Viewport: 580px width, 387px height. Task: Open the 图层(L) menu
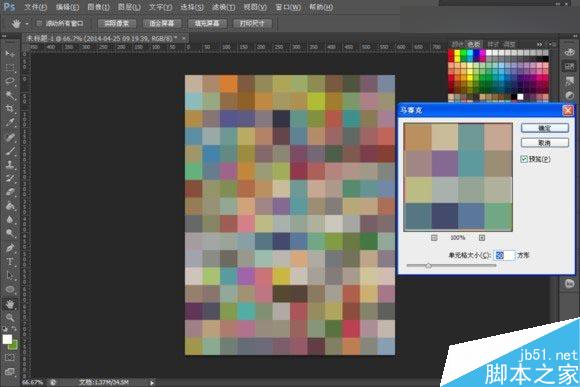click(x=129, y=7)
